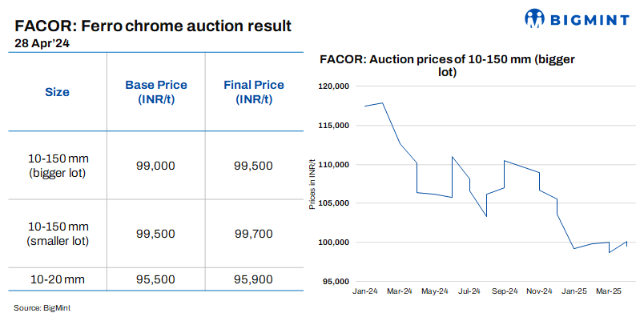The width and height of the screenshot is (644, 321).
Task: Click the 95,500 base price cell
Action: point(155,279)
